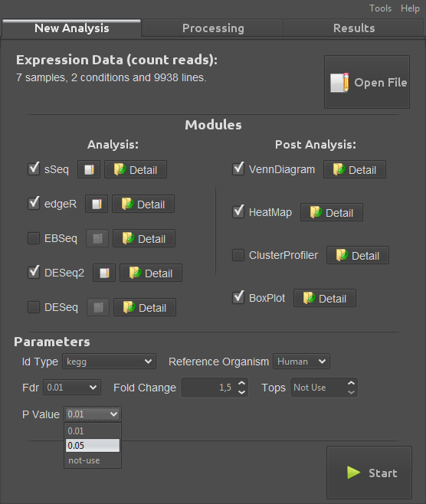Image resolution: width=426 pixels, height=504 pixels.
Task: Increase Fold Change with up arrow
Action: pos(242,383)
